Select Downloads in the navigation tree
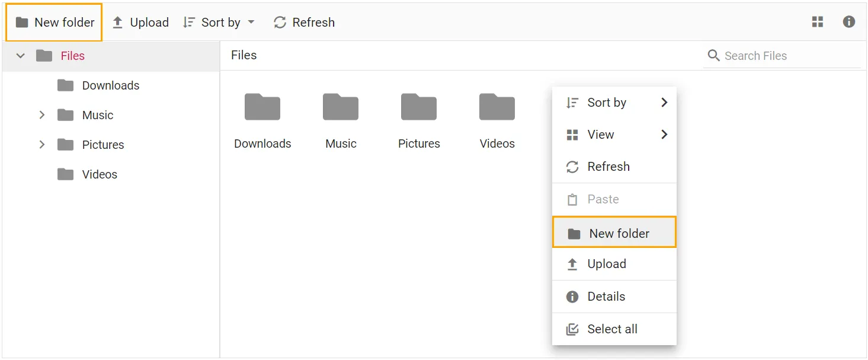Screen dimensions: 868x360 pyautogui.click(x=111, y=85)
